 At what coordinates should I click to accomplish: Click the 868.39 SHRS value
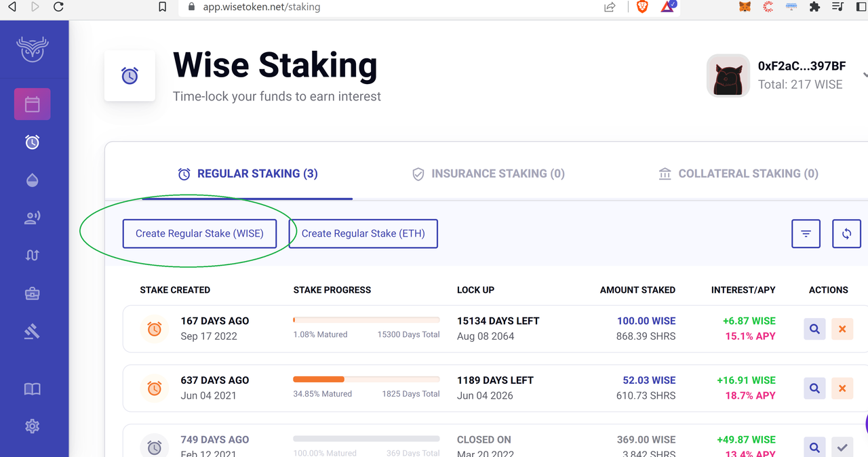point(646,336)
